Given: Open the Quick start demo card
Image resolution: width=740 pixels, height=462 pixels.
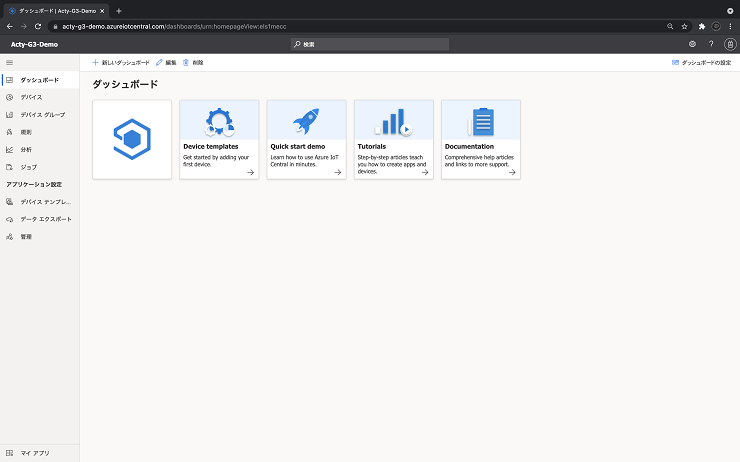Looking at the screenshot, I should pos(306,139).
